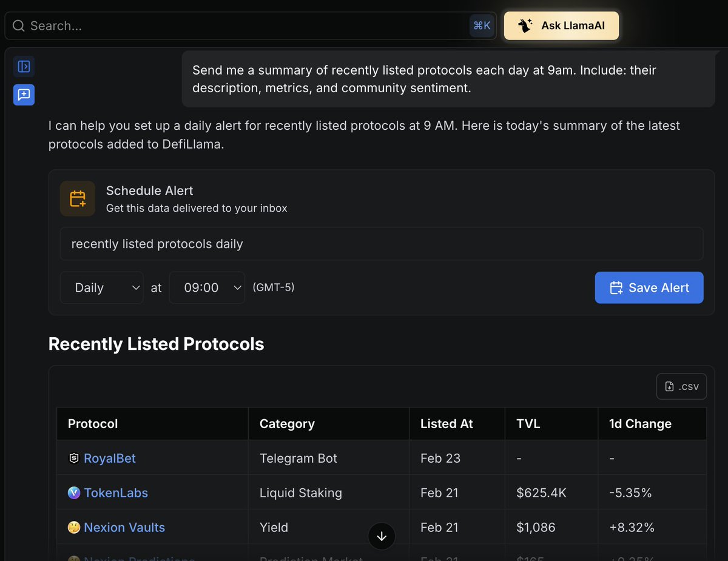This screenshot has width=728, height=561.
Task: Open the 09:00 time dropdown
Action: tap(207, 287)
